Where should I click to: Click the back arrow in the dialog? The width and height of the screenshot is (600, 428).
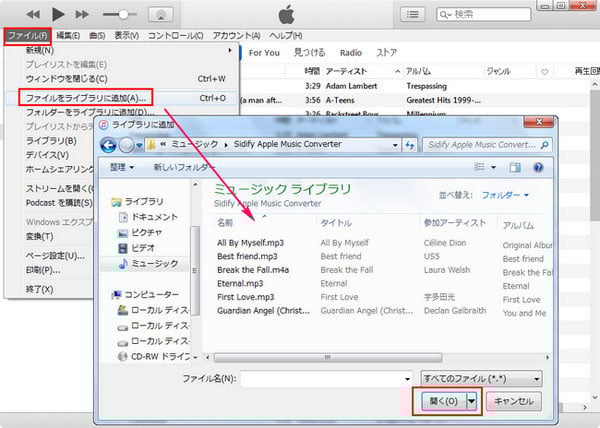coord(108,145)
